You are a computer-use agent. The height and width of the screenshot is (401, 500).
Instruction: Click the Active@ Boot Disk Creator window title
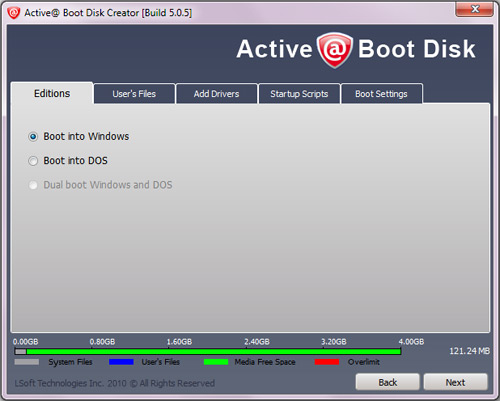click(108, 13)
